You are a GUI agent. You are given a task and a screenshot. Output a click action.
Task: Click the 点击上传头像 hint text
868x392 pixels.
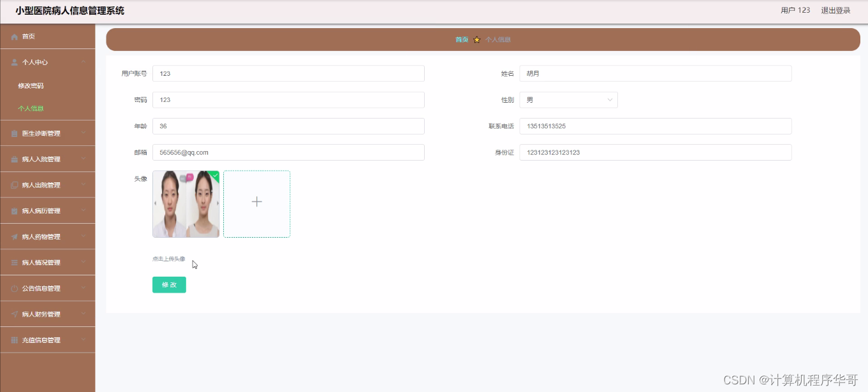pos(169,259)
